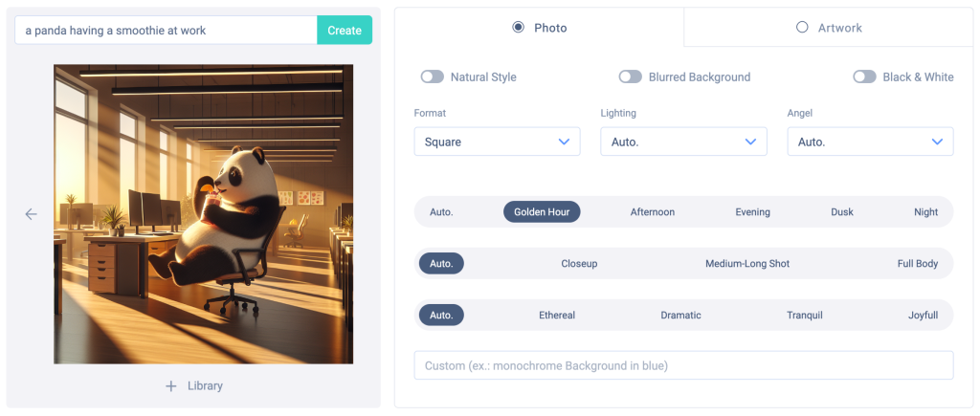Click the Custom description input field

[x=683, y=365]
